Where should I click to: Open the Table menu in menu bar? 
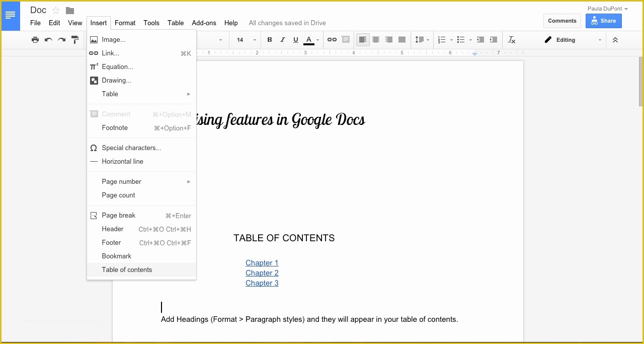point(176,23)
